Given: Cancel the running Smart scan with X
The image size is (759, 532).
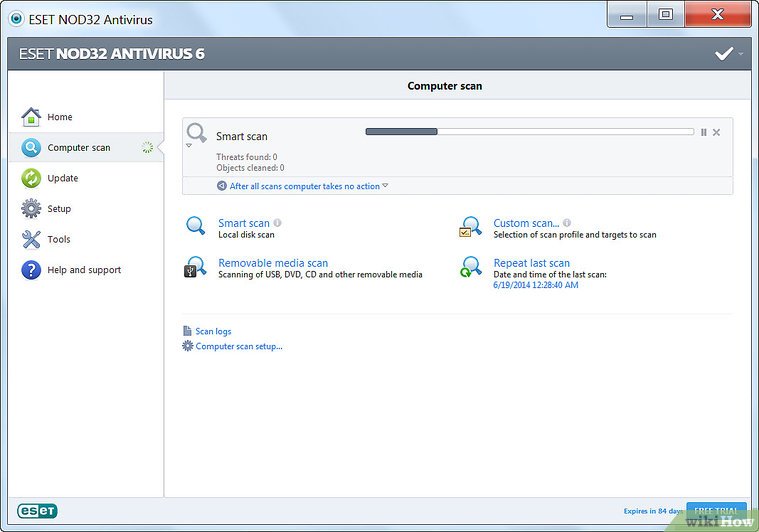Looking at the screenshot, I should coord(716,132).
